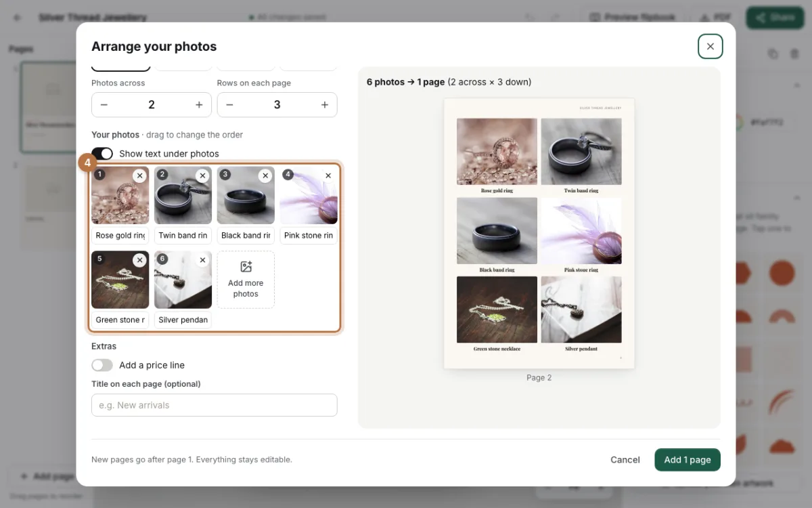Edit the Rose gold ring caption field
The width and height of the screenshot is (812, 508).
click(x=120, y=236)
